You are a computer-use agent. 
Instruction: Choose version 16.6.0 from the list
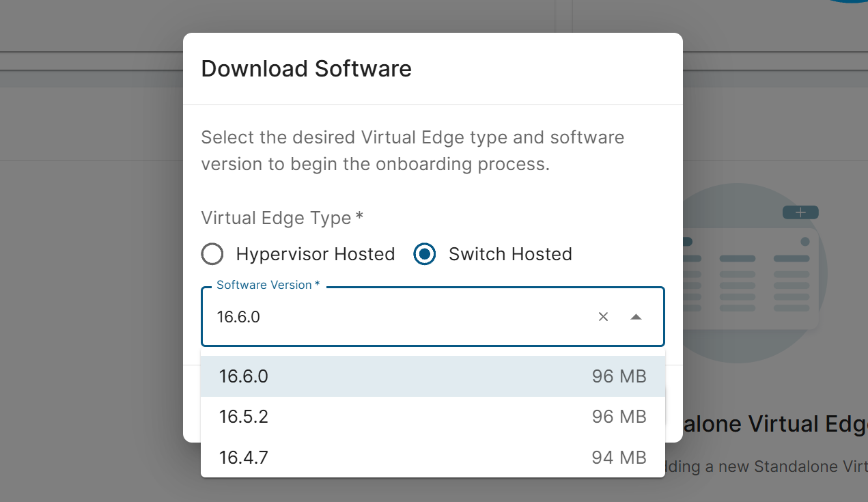244,376
